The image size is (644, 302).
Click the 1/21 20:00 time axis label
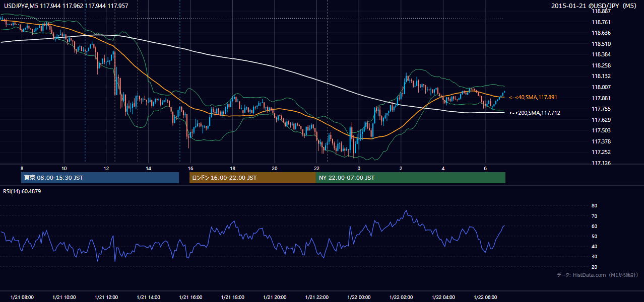[275, 297]
